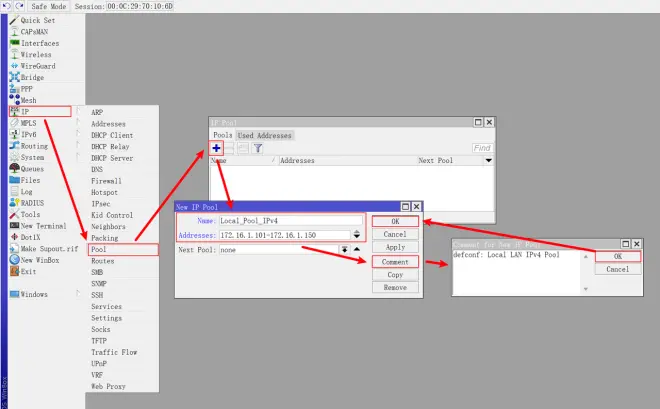Expand the IPv6 sidebar menu
This screenshot has height=409, width=660.
pyautogui.click(x=28, y=134)
